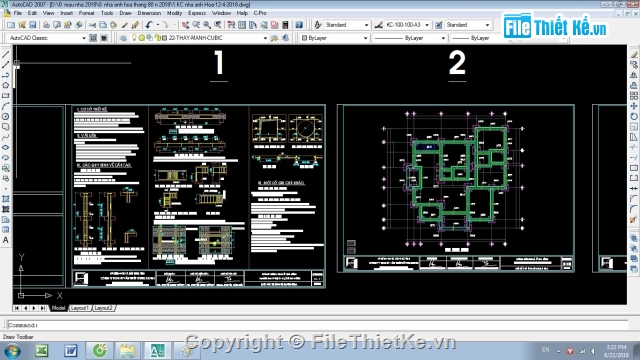The height and width of the screenshot is (360, 640).
Task: Select the Multiline Text tool A
Action: 6,240
